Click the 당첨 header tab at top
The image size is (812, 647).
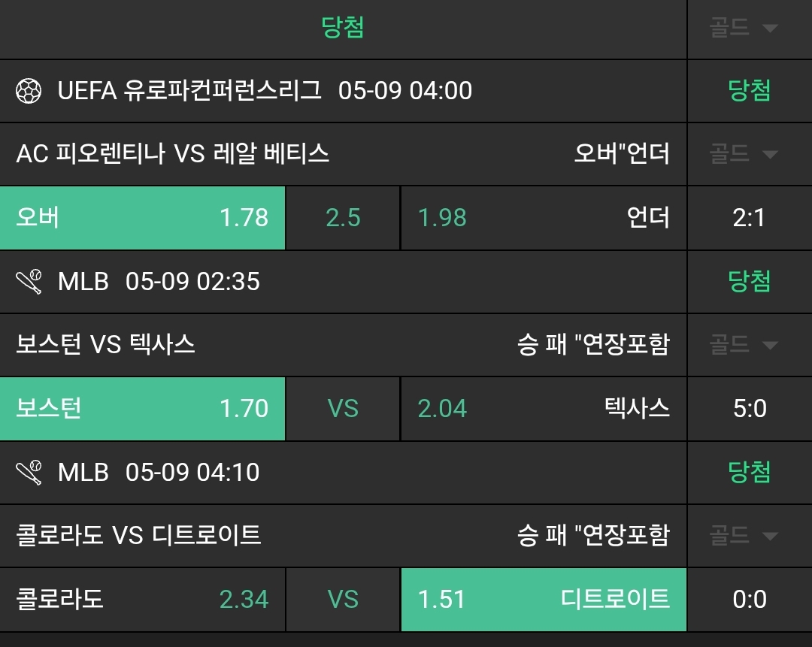(x=343, y=29)
